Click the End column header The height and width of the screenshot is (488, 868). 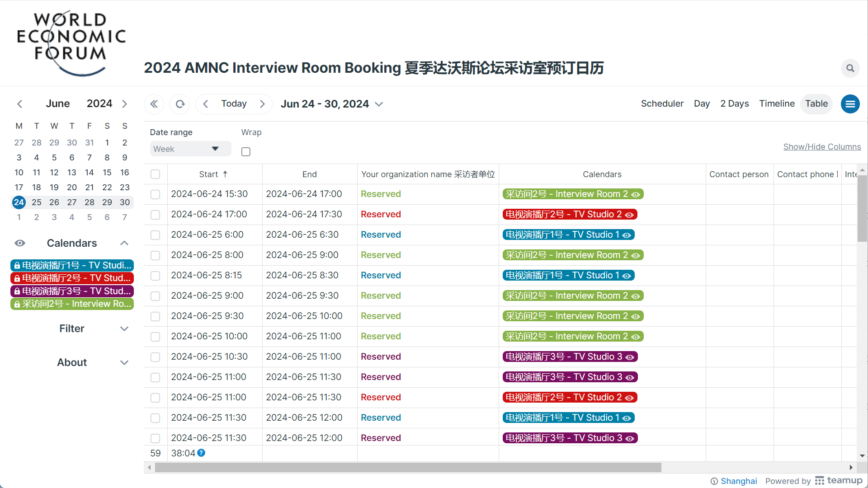click(310, 174)
